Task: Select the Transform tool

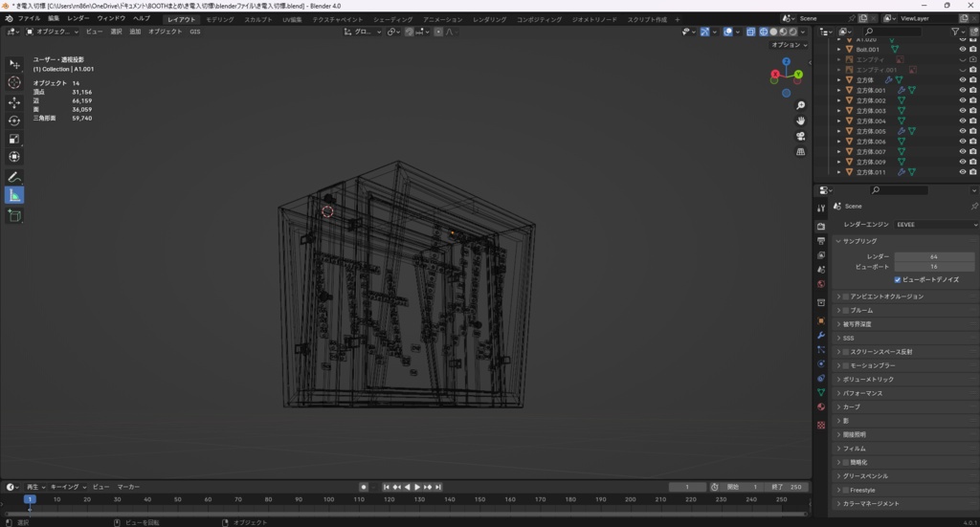Action: pyautogui.click(x=14, y=157)
